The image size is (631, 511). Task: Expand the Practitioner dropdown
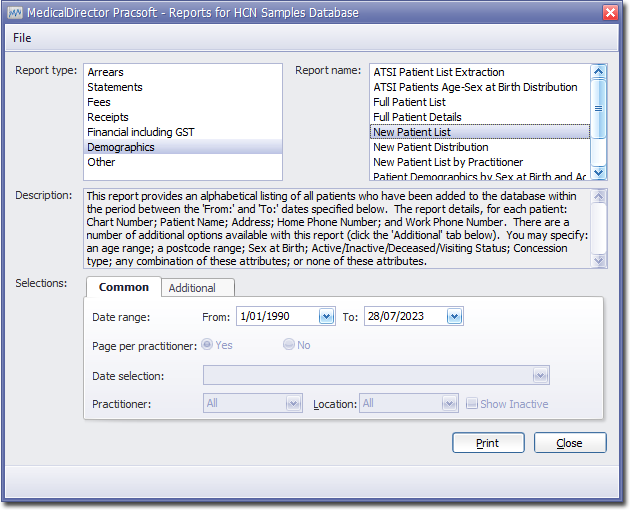click(x=293, y=404)
